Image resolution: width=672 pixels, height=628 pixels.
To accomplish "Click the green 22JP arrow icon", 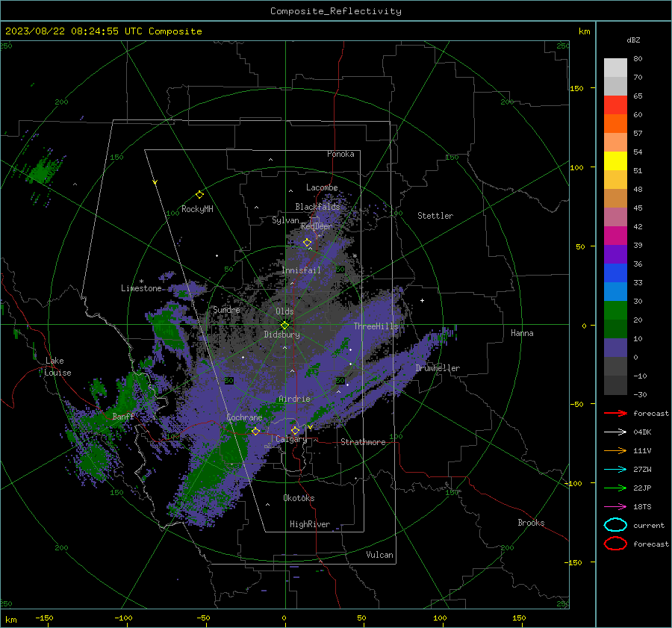I will [615, 488].
